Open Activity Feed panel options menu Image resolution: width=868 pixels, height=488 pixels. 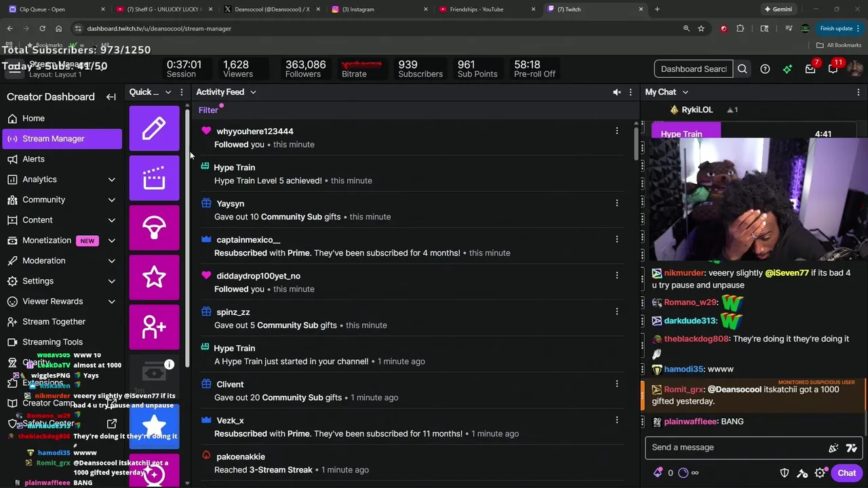(631, 92)
